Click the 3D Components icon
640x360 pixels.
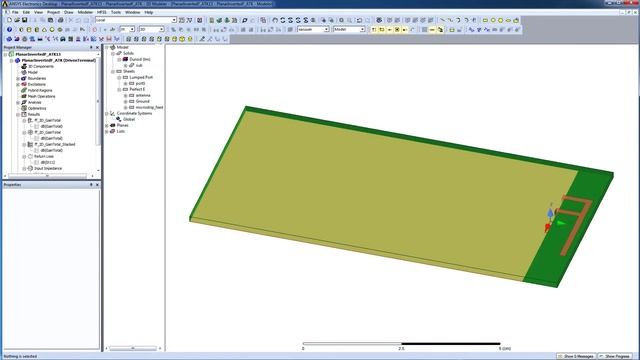point(24,66)
